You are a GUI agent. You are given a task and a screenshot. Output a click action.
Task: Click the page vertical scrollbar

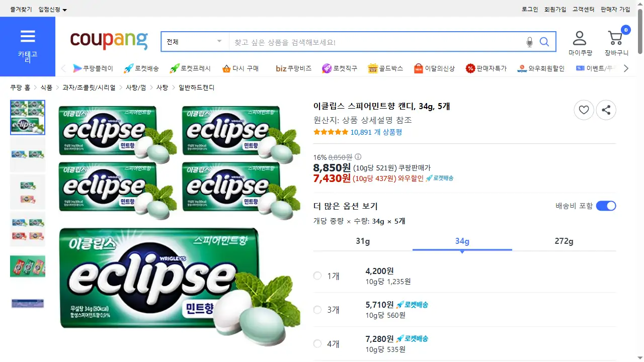(x=640, y=31)
